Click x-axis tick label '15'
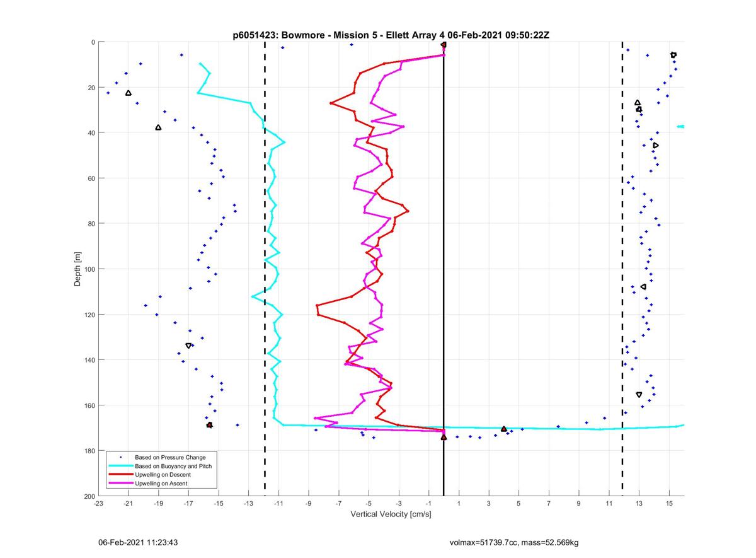 (x=669, y=503)
